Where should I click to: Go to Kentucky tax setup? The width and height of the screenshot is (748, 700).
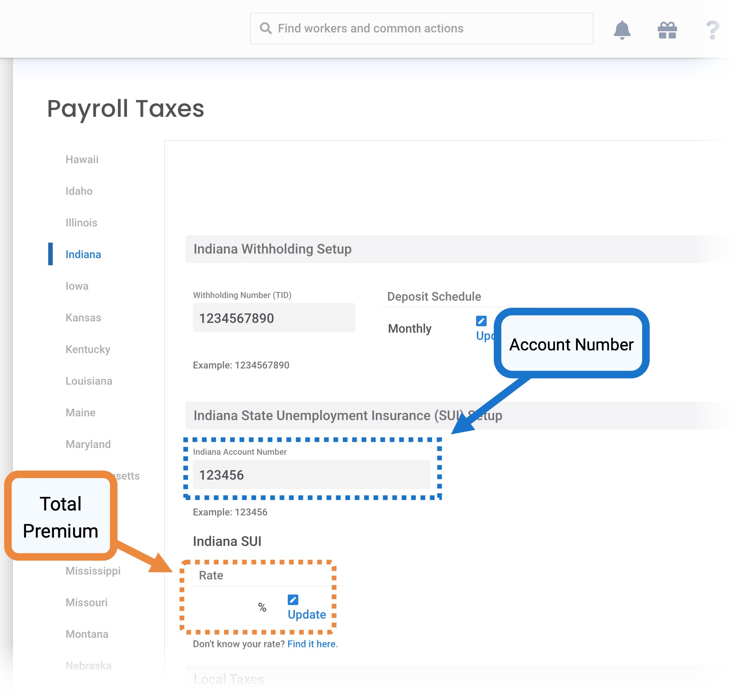pyautogui.click(x=88, y=349)
